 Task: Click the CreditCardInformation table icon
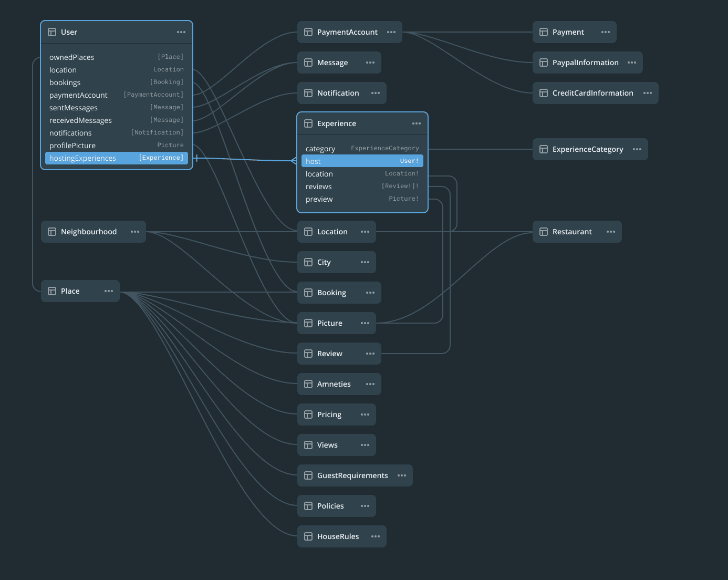pos(544,93)
